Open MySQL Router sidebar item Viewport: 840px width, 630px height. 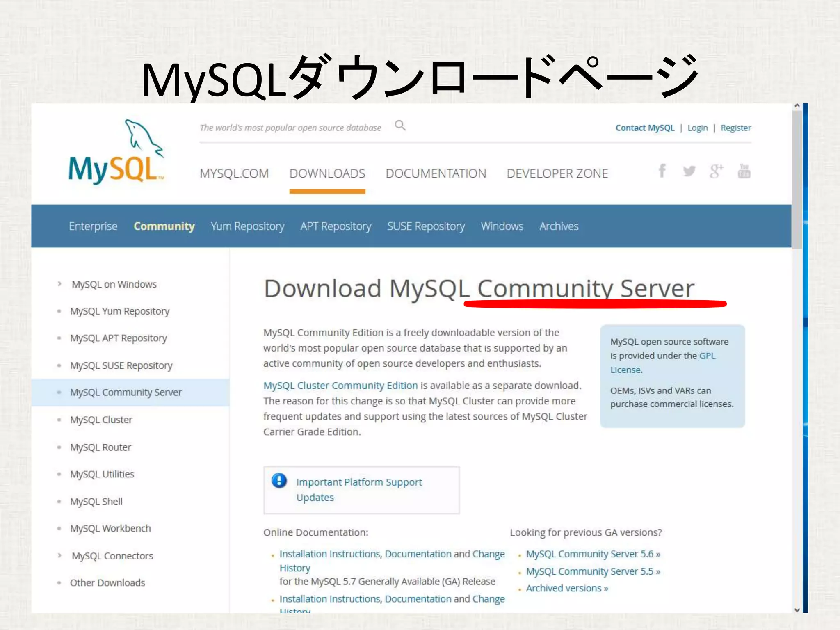tap(100, 447)
